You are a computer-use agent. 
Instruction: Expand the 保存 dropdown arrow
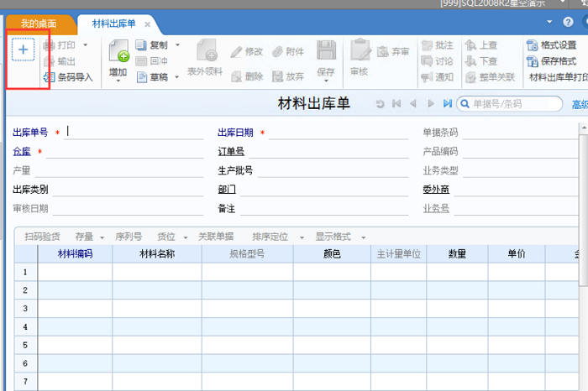tap(326, 81)
